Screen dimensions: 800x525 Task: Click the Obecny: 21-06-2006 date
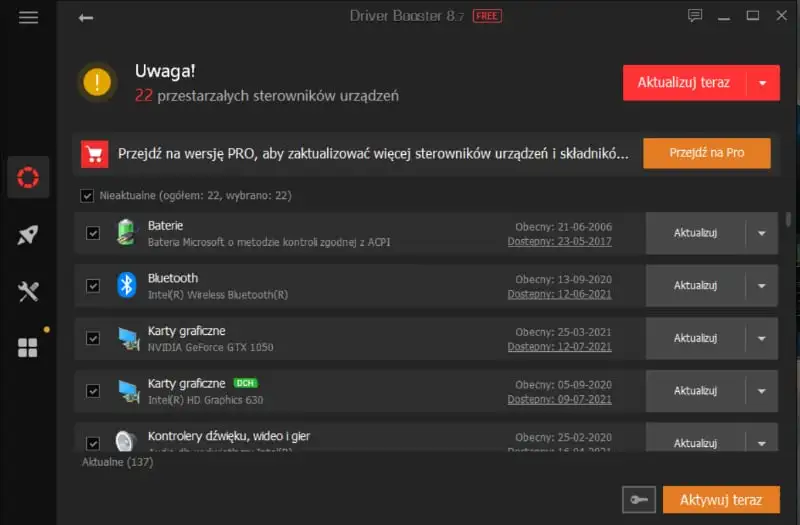(x=563, y=227)
